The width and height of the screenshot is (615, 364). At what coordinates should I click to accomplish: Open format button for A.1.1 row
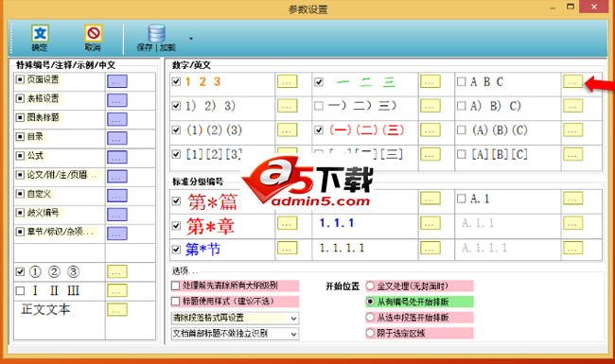(572, 223)
